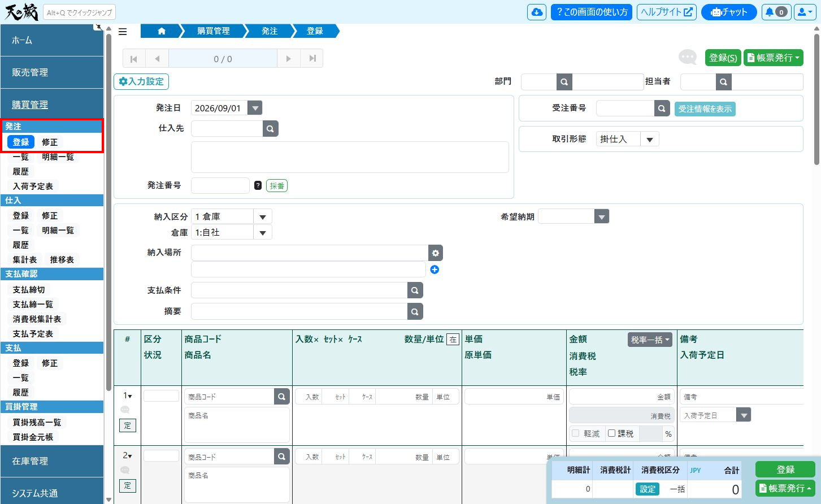Open the user account menu icon
821x504 pixels.
point(804,12)
